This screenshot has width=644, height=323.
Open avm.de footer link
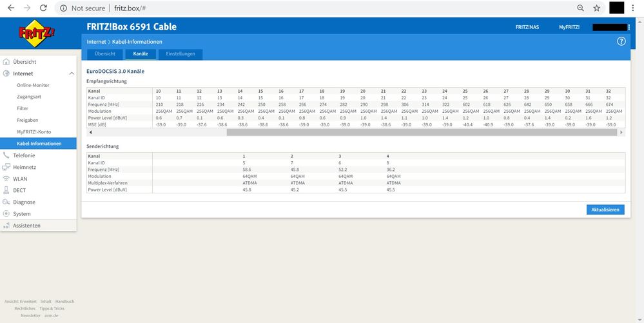[x=51, y=316]
